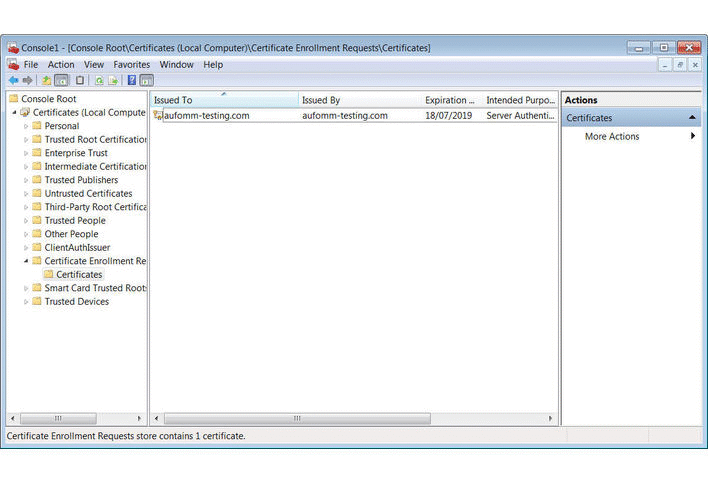Open More Actions submenu

(612, 136)
